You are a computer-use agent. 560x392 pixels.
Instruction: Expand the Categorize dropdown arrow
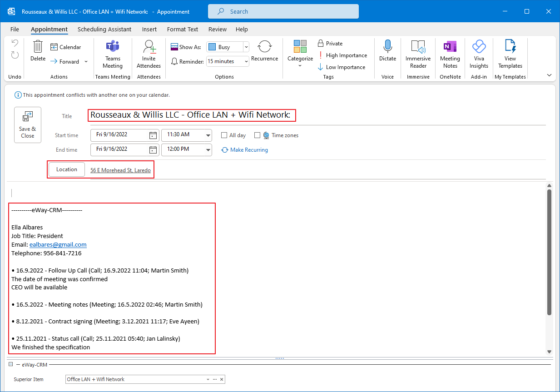[300, 66]
